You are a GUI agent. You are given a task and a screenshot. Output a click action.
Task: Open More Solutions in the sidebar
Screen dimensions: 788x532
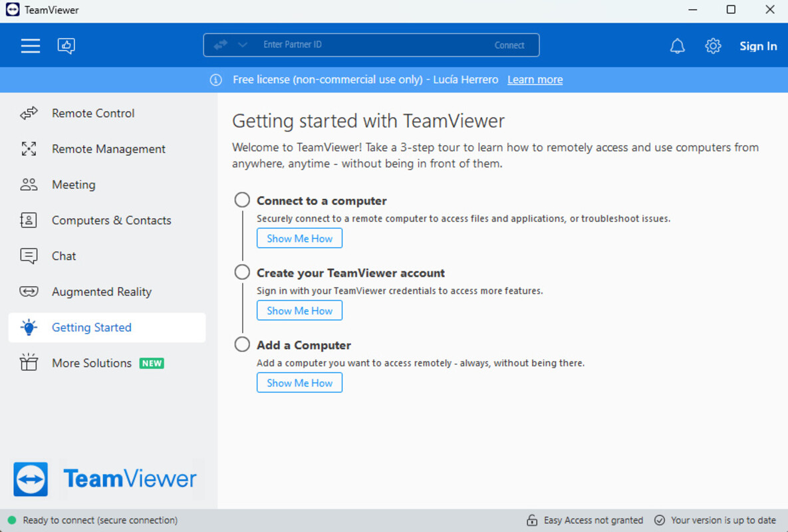coord(92,363)
